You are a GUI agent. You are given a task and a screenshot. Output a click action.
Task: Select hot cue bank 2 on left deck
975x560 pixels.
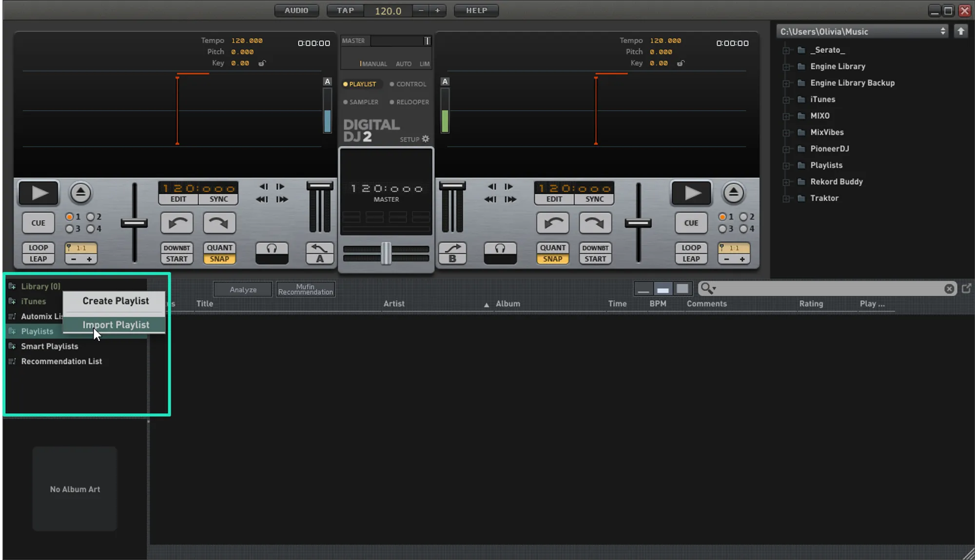click(x=91, y=217)
